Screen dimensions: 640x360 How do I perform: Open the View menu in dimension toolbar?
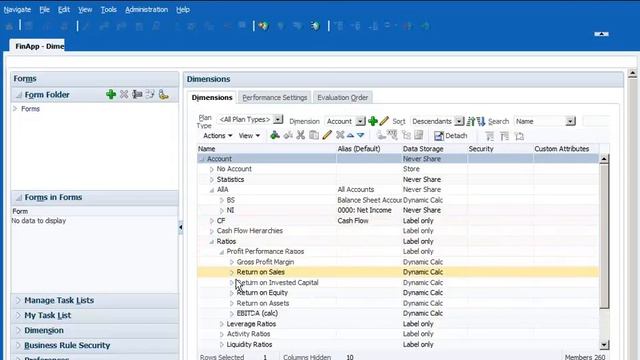(249, 136)
